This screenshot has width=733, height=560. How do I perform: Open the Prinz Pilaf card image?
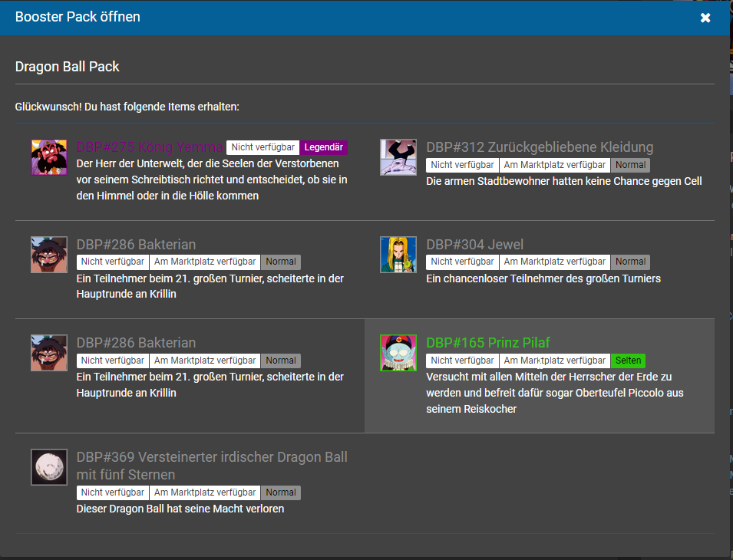[x=398, y=353]
